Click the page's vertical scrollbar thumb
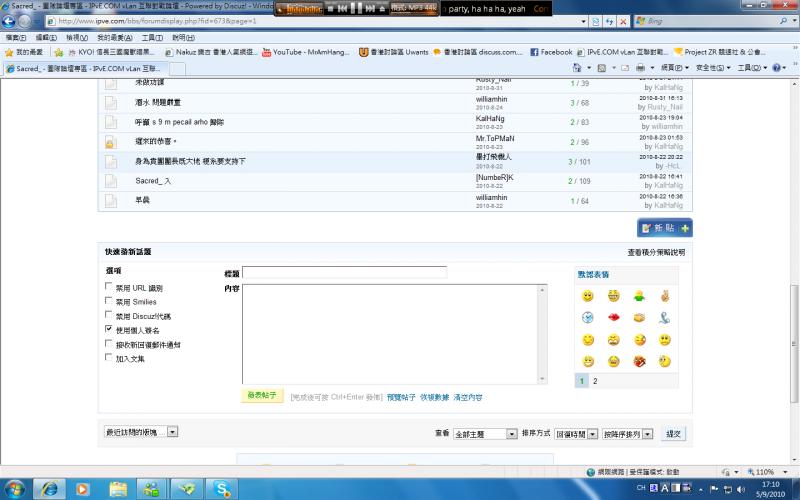The height and width of the screenshot is (500, 800). tap(795, 343)
